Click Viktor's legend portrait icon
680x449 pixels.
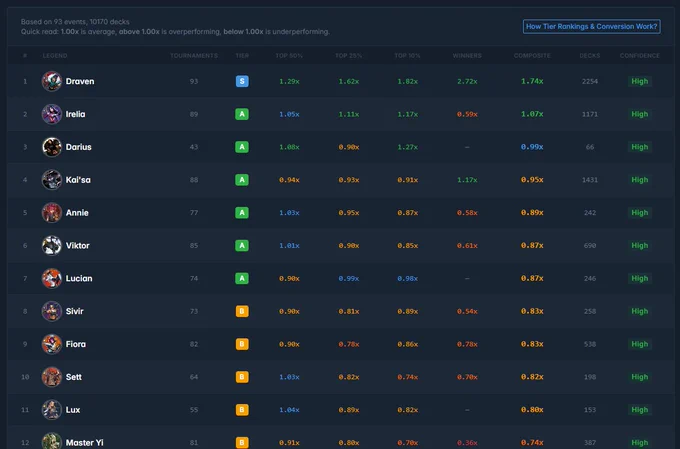coord(52,246)
